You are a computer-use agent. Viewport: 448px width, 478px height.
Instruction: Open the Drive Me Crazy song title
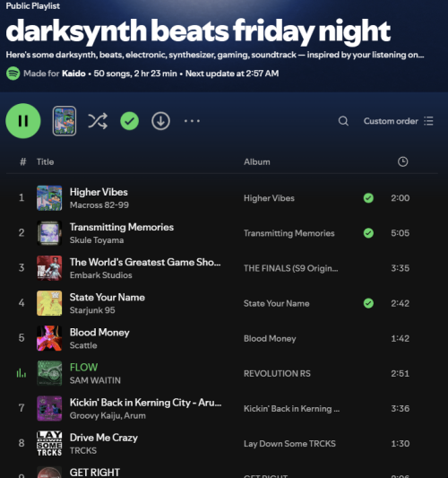coord(104,438)
